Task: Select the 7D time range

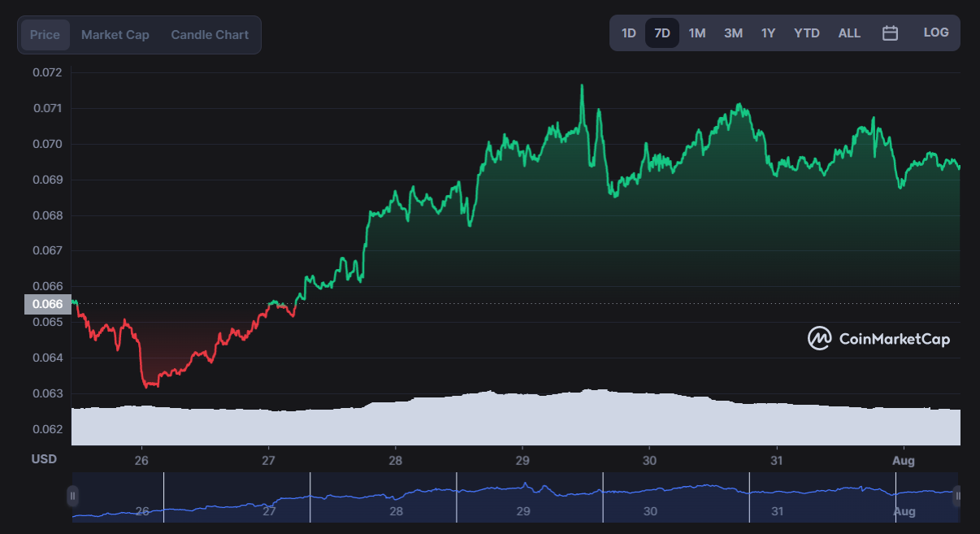Action: coord(662,33)
